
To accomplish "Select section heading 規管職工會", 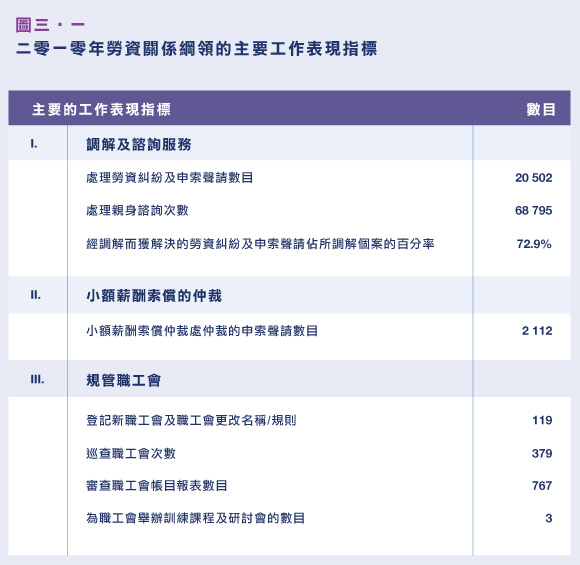I will 124,380.
